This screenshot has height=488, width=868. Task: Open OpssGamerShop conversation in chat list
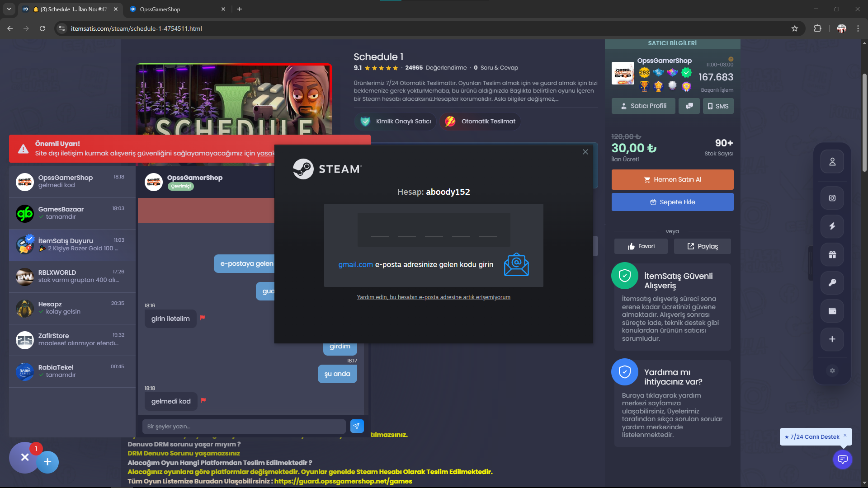click(x=72, y=182)
